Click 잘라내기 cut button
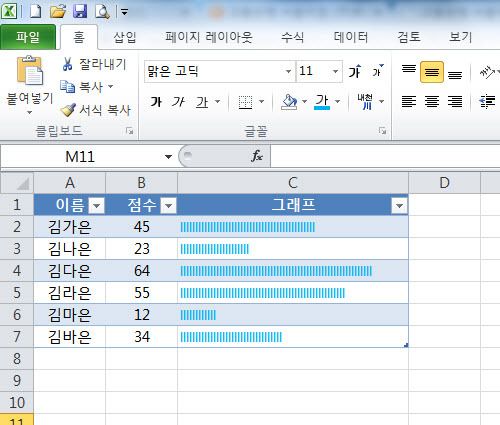Screen dimensions: 500x425 tap(94, 64)
